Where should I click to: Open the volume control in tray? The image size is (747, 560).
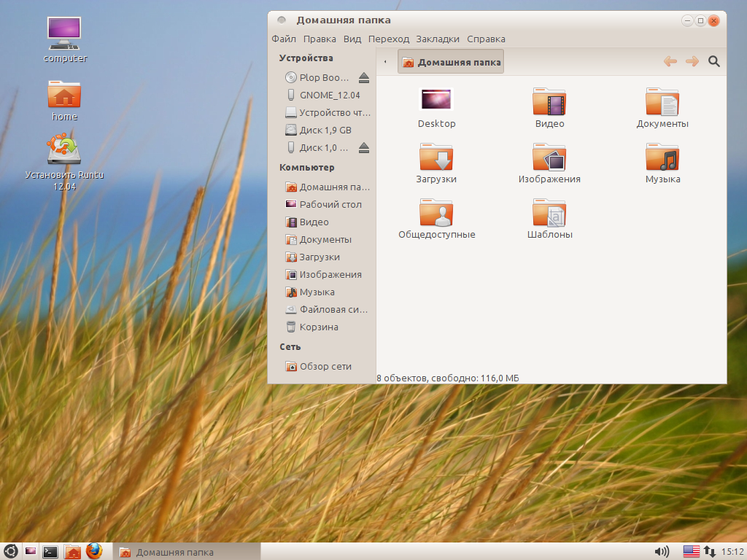(x=661, y=552)
